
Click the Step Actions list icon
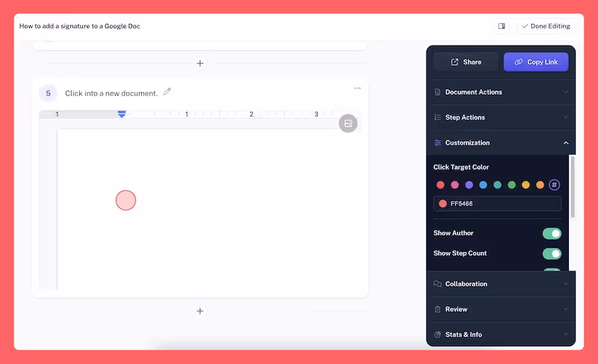437,117
